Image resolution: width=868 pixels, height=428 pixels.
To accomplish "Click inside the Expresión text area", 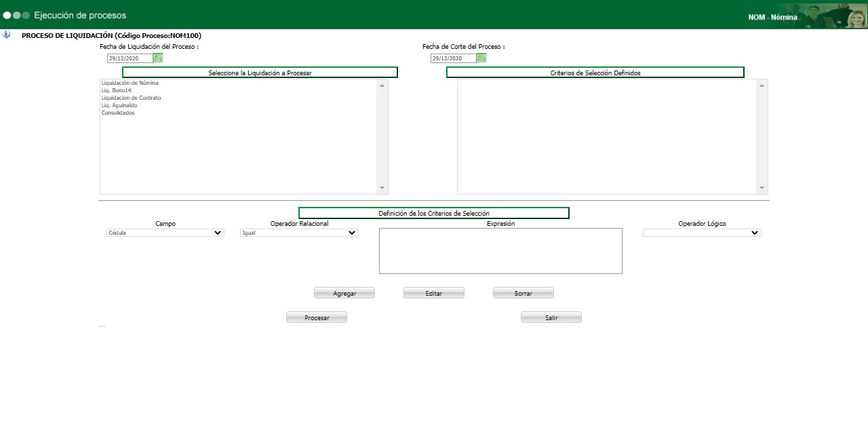I will (500, 251).
